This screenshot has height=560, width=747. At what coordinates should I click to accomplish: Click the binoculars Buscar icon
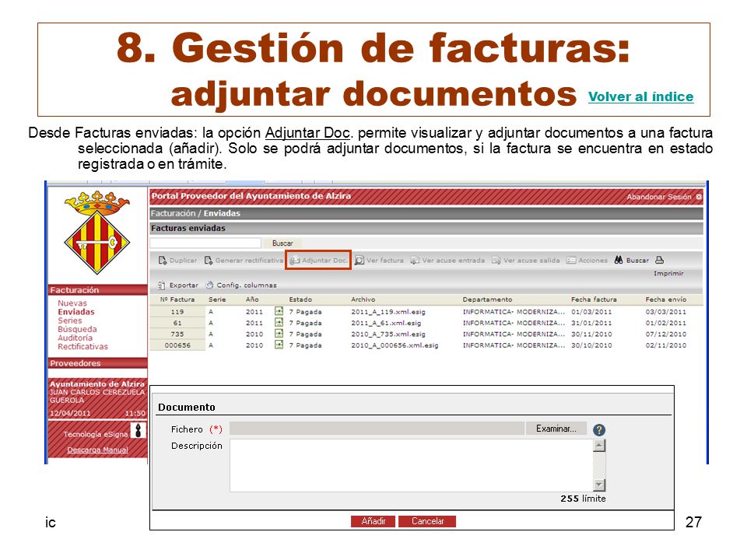coord(619,260)
